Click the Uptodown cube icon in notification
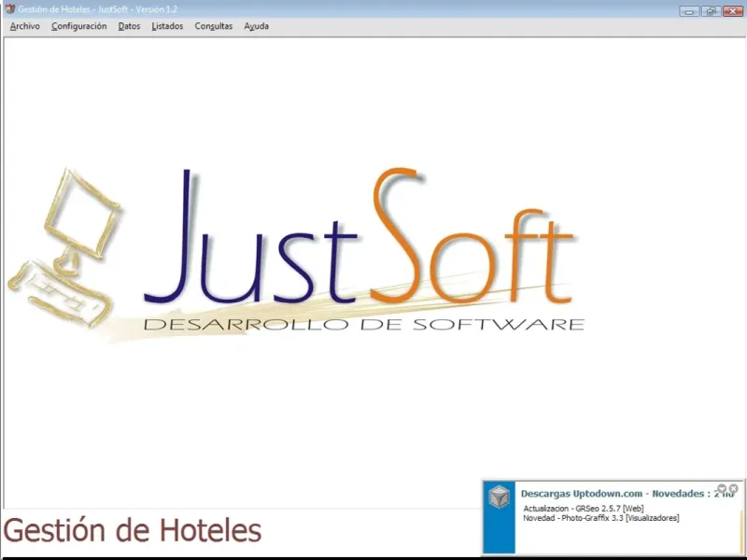Screen dimensions: 747x560 coord(500,497)
